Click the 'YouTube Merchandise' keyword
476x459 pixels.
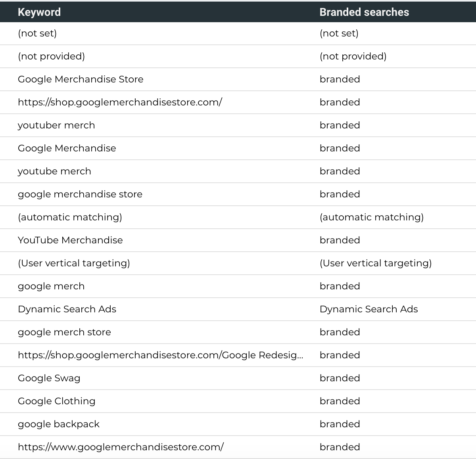70,240
